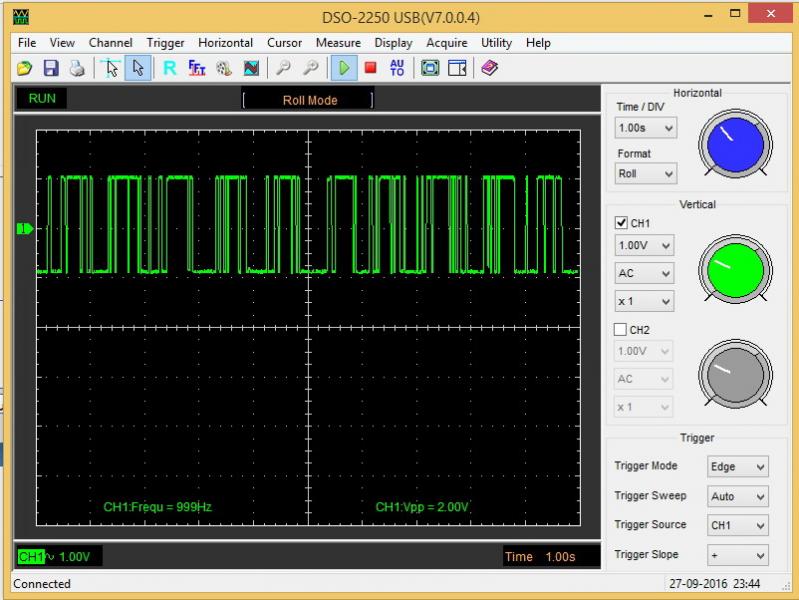Image resolution: width=799 pixels, height=600 pixels.
Task: Click the date 27-09-2016 in status bar
Action: point(698,584)
